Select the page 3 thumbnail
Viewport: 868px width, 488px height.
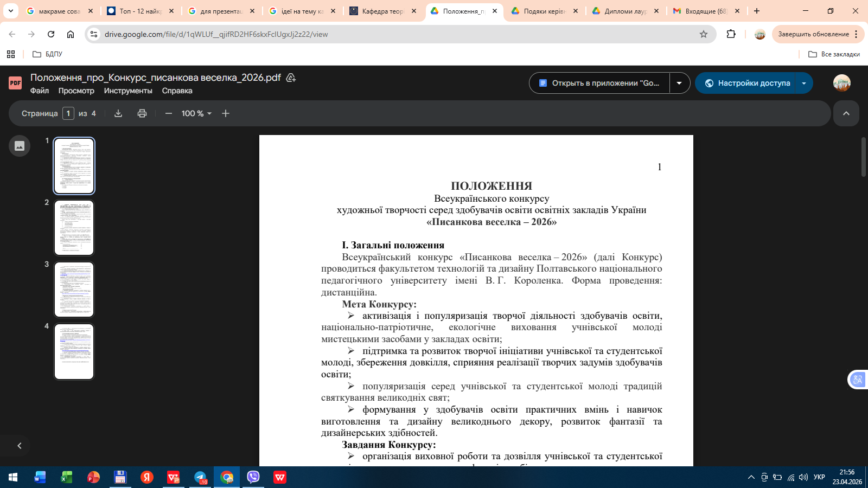[74, 290]
